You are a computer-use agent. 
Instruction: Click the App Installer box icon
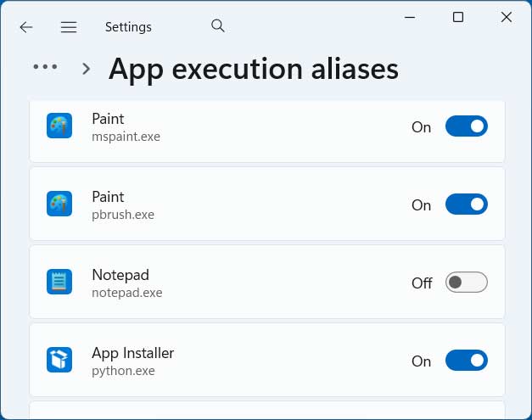pos(59,361)
